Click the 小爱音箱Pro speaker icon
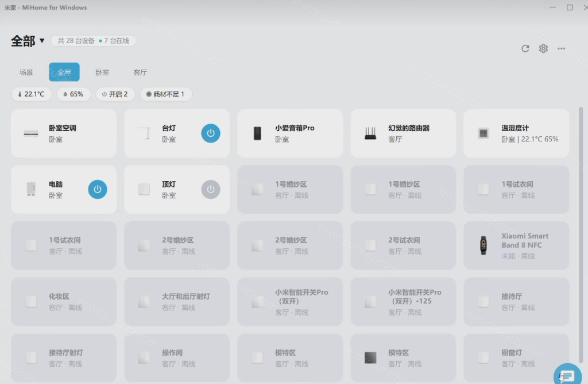The image size is (588, 384). [x=257, y=133]
